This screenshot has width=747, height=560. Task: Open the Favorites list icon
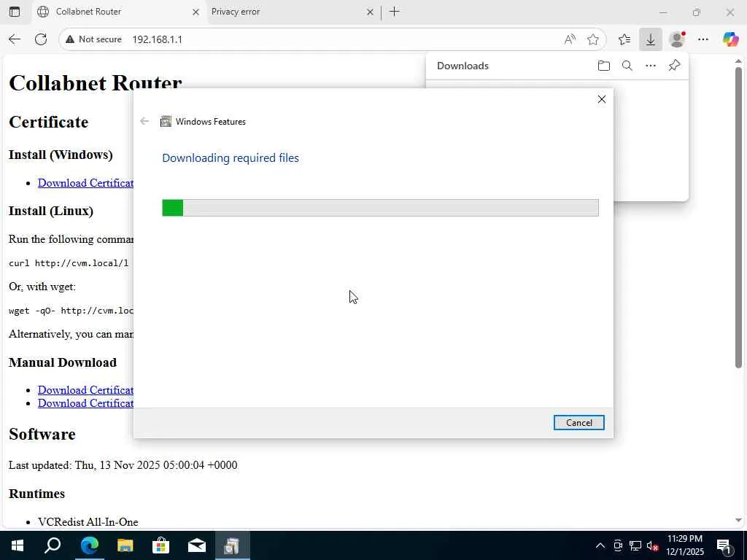(624, 39)
